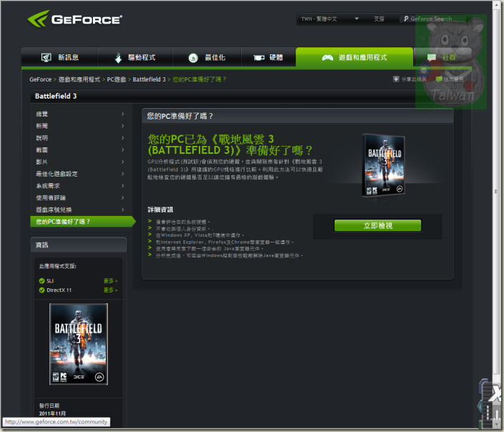This screenshot has height=432, width=504.
Task: Click the SLI label text
Action: point(50,281)
